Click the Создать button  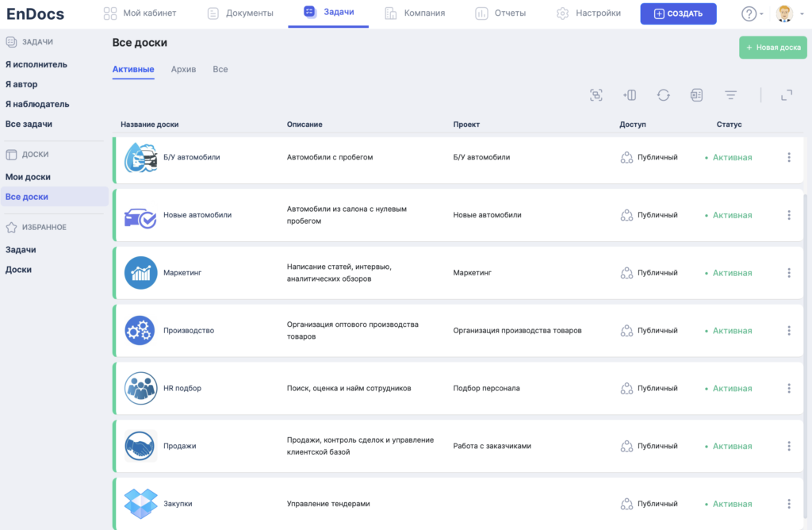click(678, 13)
